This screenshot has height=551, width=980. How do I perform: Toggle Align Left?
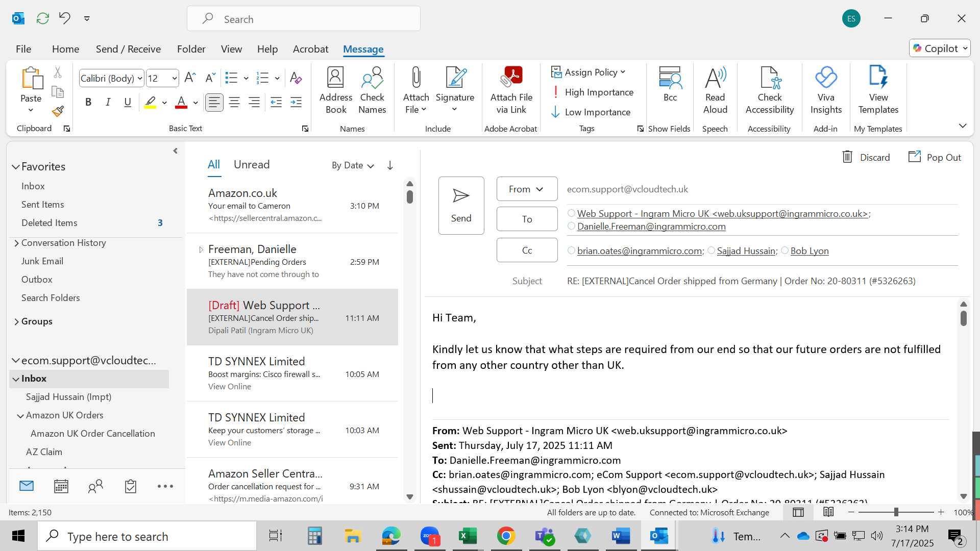[x=214, y=102]
